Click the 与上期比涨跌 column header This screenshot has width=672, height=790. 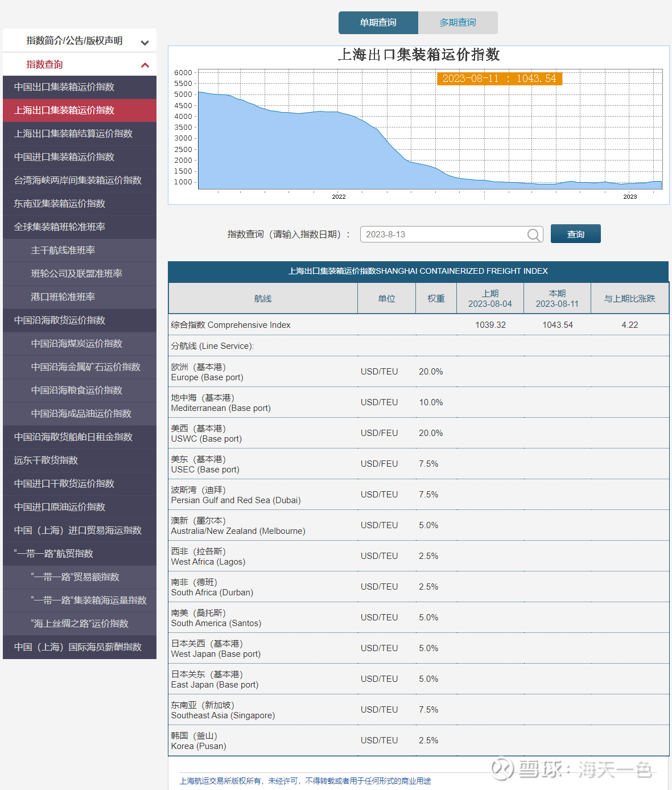point(630,298)
